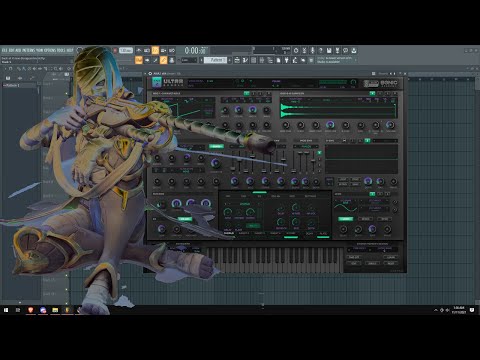Open the Mixer toolbar icon

pos(262,60)
